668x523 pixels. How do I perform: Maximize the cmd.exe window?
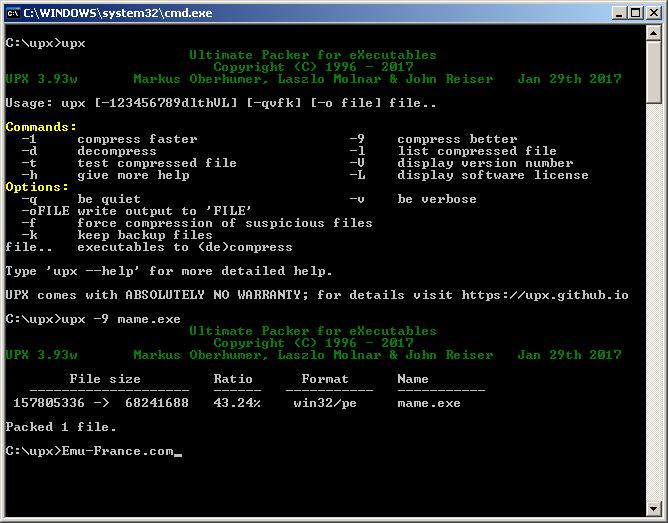(636, 13)
